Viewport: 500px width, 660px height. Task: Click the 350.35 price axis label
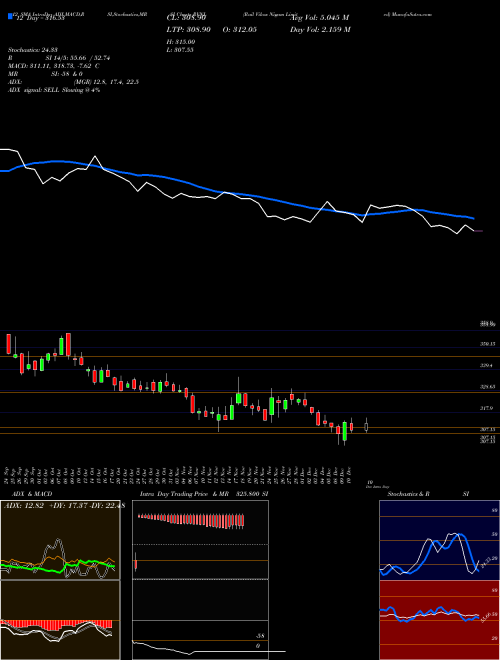click(488, 344)
